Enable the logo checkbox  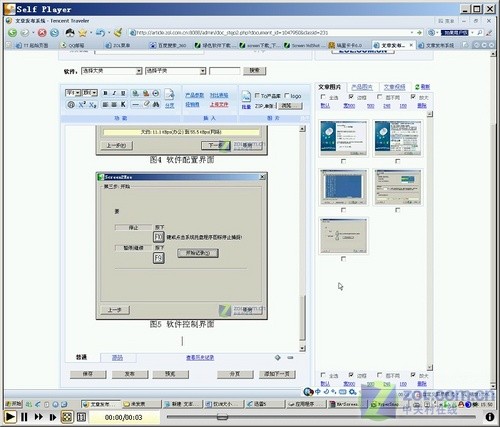287,96
